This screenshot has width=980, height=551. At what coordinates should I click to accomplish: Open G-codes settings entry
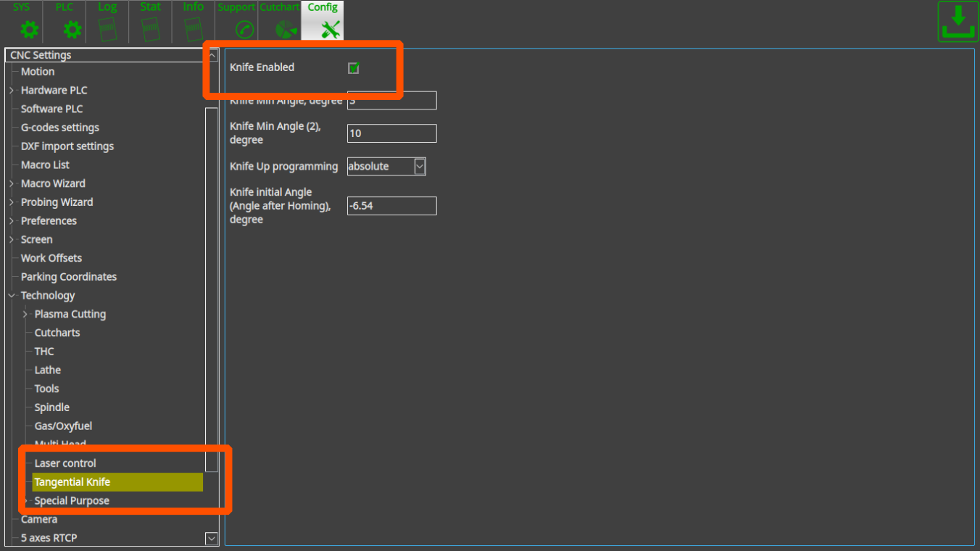pos(60,128)
